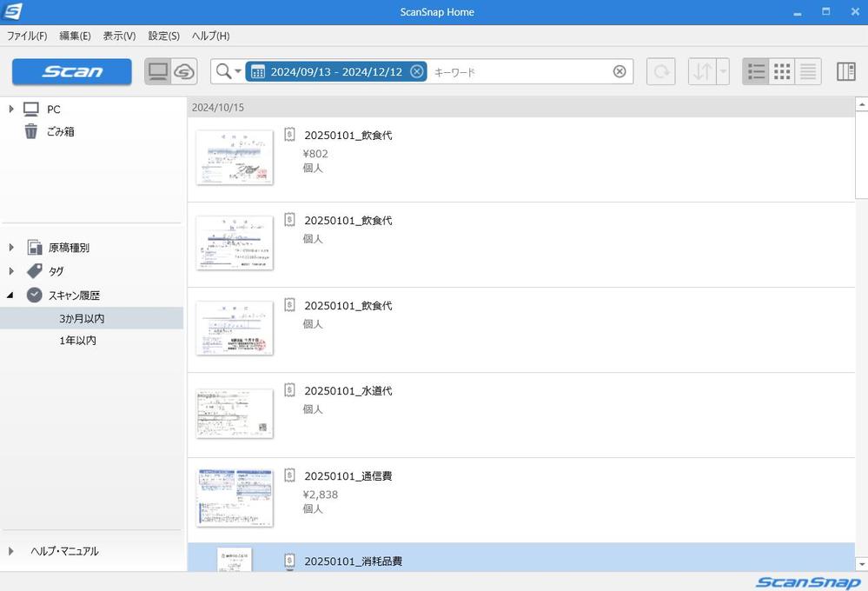868x591 pixels.
Task: Open the sort options dropdown arrow
Action: point(723,72)
